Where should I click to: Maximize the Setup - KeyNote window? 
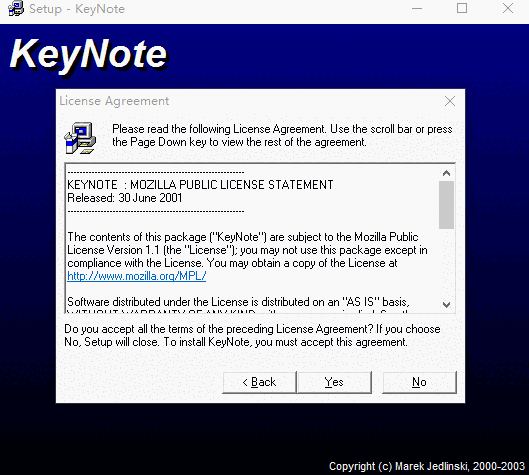point(462,8)
